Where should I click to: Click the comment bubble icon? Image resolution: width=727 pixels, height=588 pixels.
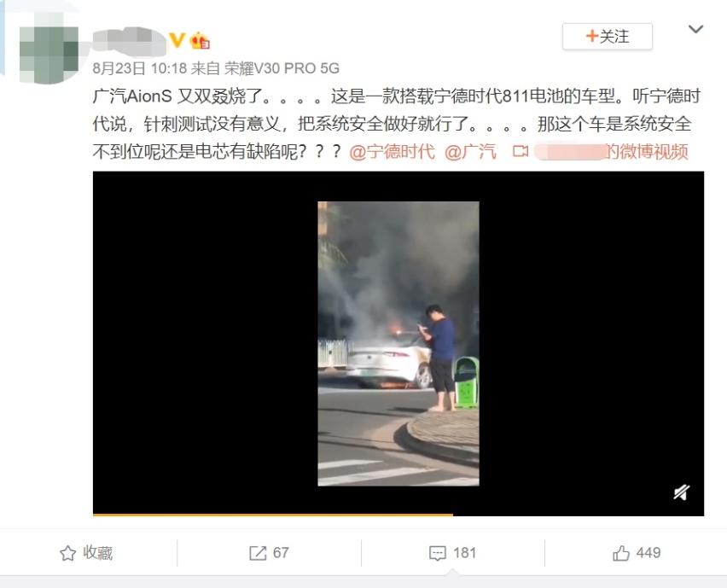[x=438, y=553]
